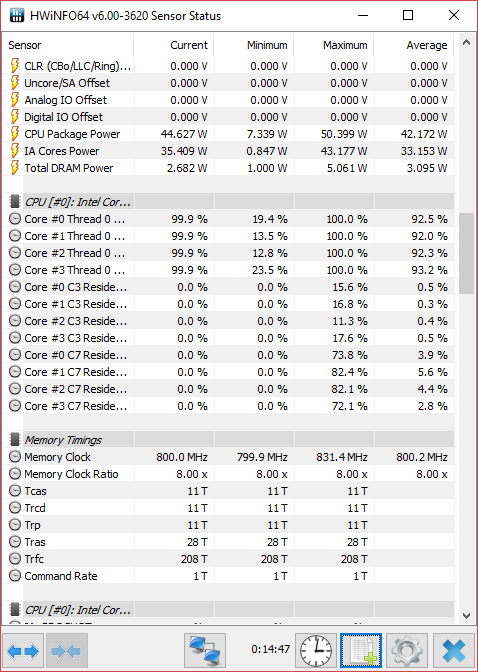Click the scrollbar down arrow
Screen dimensions: 478x672
[466, 616]
